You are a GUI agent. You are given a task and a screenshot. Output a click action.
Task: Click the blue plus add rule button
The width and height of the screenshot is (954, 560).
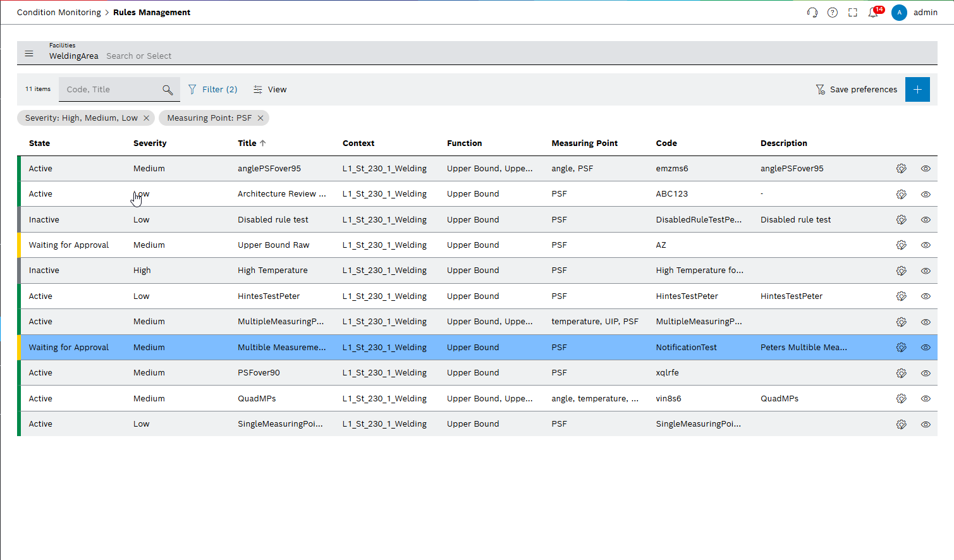pos(917,90)
